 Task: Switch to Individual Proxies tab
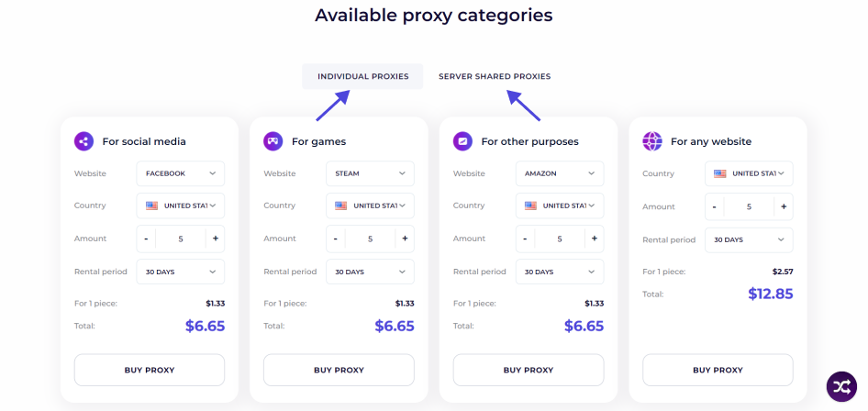pos(362,76)
